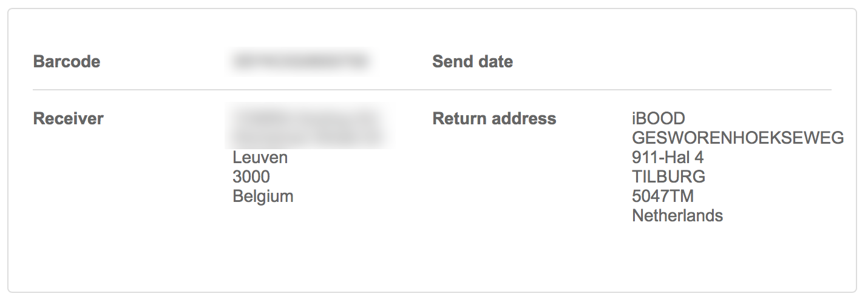
Task: Click the Send date label
Action: [472, 62]
